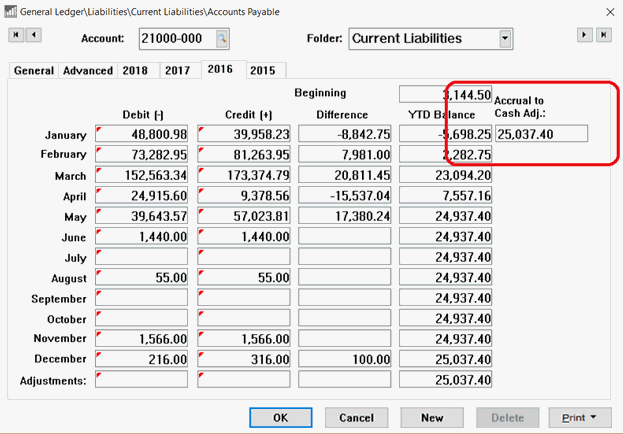Click January debit field 48,800.98
Image resolution: width=623 pixels, height=434 pixels.
(141, 134)
